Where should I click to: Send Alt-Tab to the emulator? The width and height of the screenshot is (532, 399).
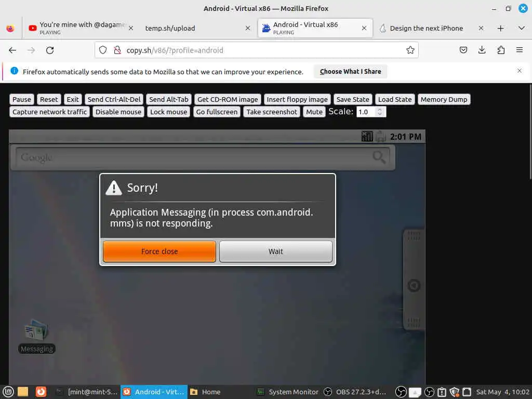pos(169,99)
